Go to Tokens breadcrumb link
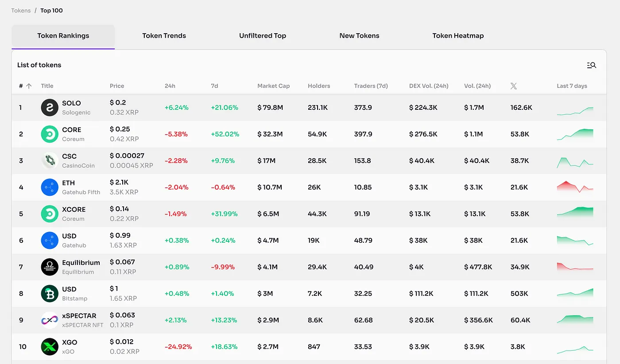620x364 pixels. (x=21, y=11)
